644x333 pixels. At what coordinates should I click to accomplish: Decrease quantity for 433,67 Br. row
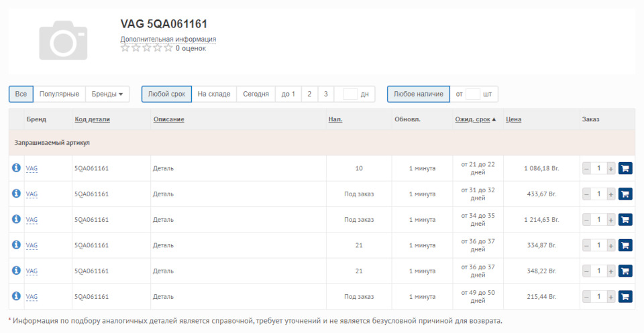click(586, 194)
